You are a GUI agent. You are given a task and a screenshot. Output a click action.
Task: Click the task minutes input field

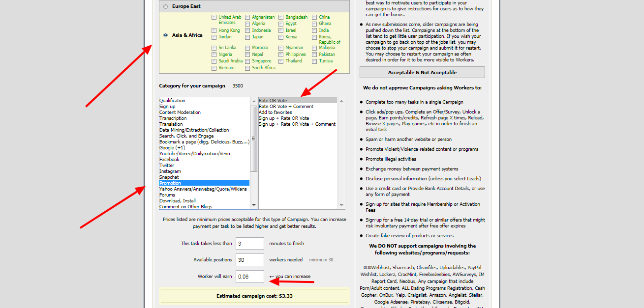[250, 243]
